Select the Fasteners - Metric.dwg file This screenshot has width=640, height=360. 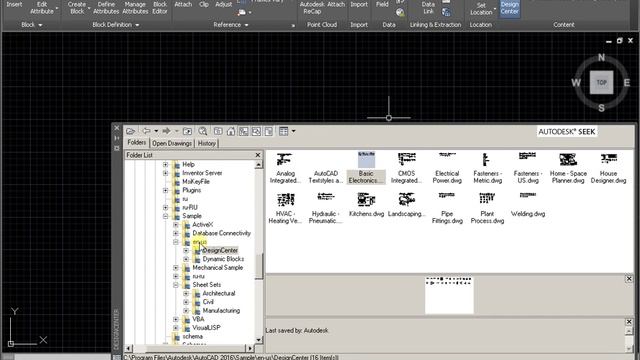487,168
